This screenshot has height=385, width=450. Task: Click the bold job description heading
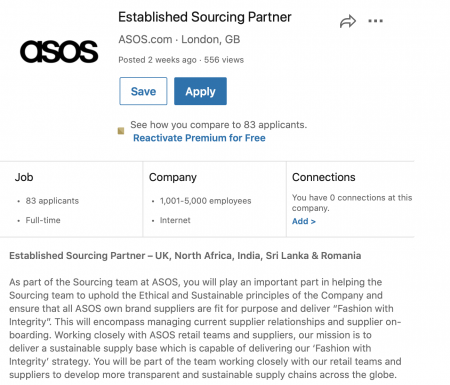(185, 256)
